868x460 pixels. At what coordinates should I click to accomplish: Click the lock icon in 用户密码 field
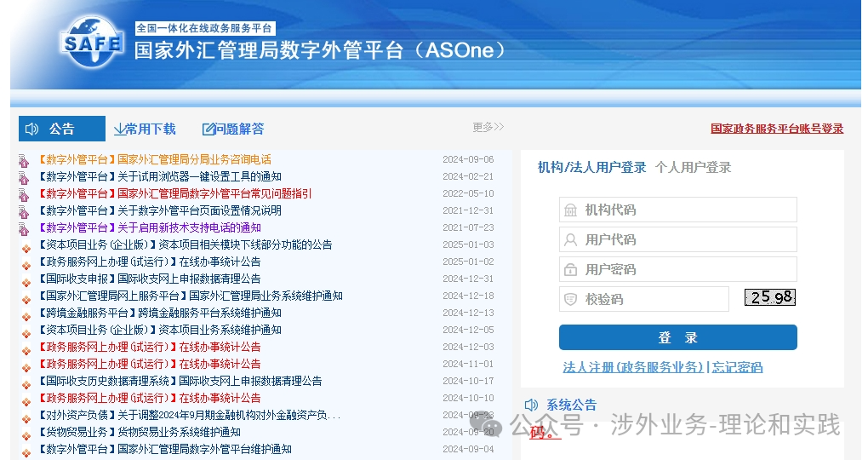point(570,270)
